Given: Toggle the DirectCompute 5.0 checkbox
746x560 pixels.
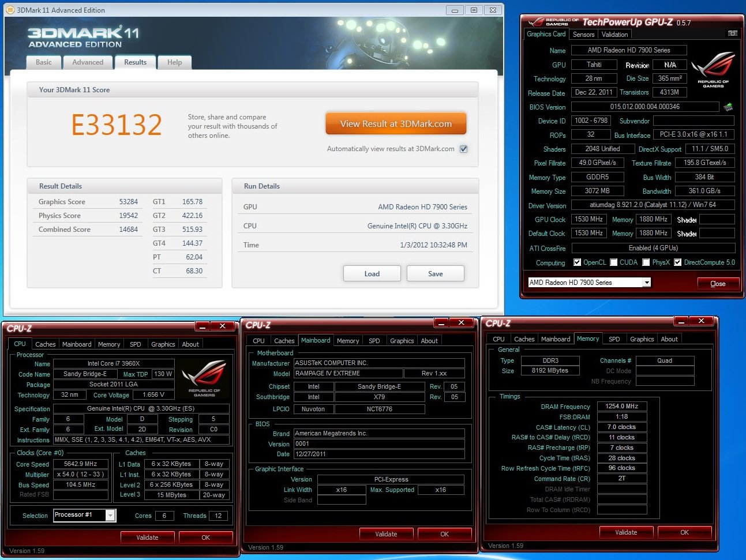Looking at the screenshot, I should (x=678, y=262).
